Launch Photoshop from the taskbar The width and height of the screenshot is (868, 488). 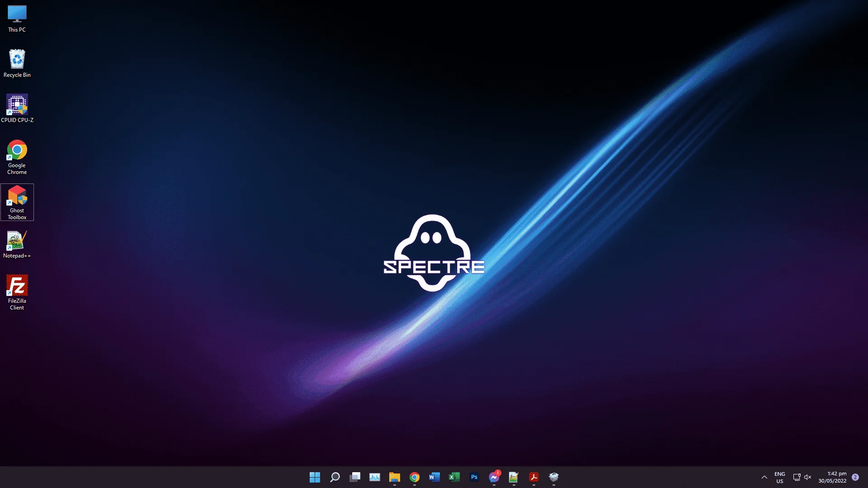[x=474, y=477]
